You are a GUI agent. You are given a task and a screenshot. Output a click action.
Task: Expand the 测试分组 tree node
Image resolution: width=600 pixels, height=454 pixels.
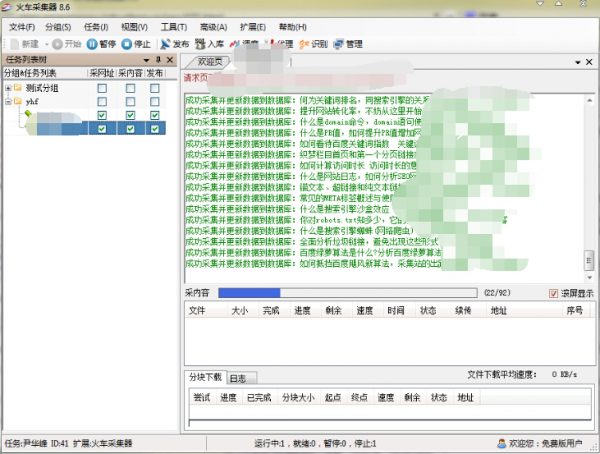click(8, 88)
